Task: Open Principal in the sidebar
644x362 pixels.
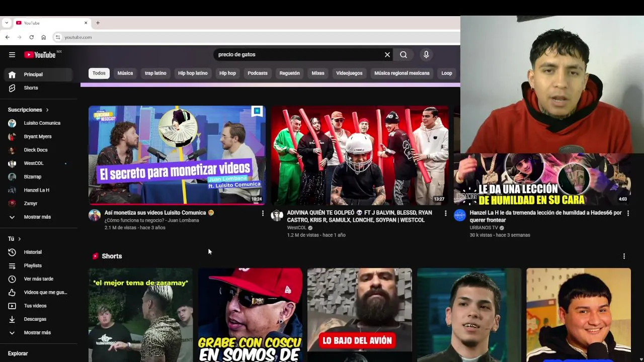Action: click(x=38, y=74)
